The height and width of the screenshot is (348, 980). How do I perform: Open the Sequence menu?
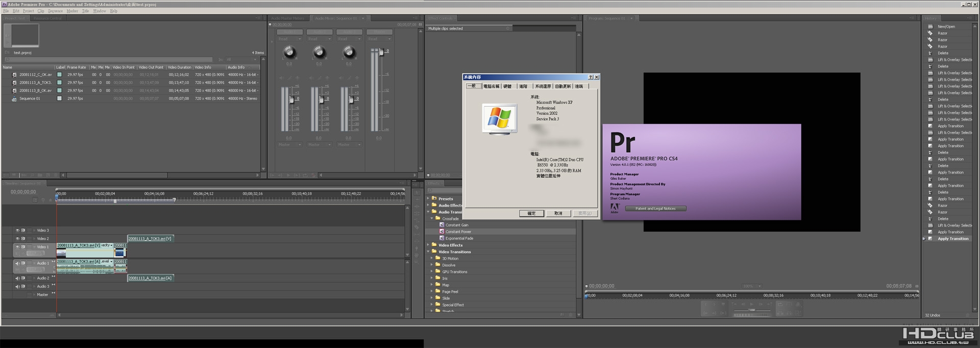pyautogui.click(x=55, y=11)
